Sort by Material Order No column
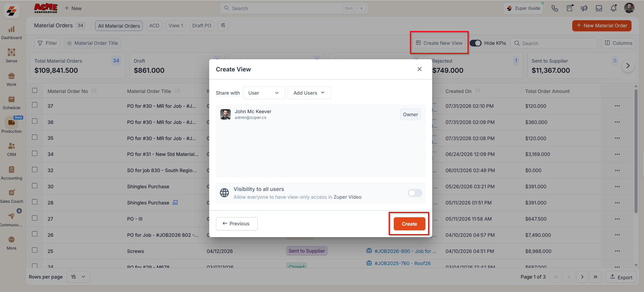644x292 pixels. click(94, 91)
